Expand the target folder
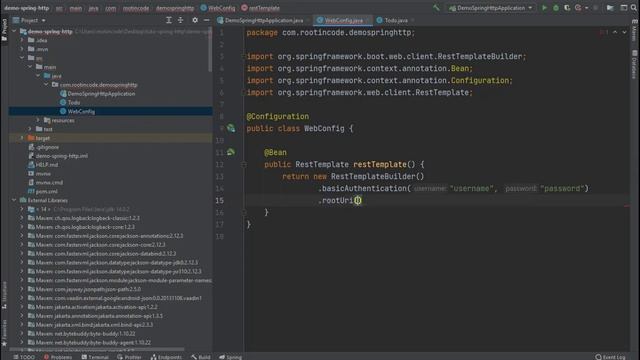The width and height of the screenshot is (640, 360). [22, 138]
